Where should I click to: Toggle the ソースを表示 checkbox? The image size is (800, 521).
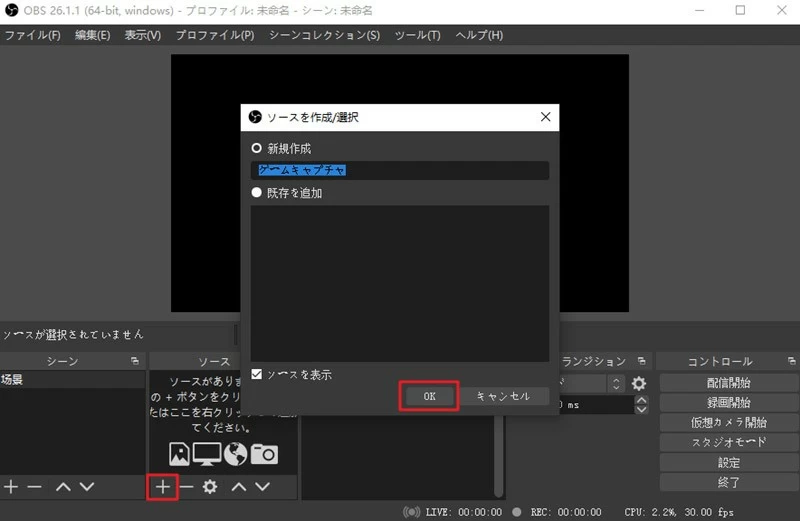tap(257, 375)
